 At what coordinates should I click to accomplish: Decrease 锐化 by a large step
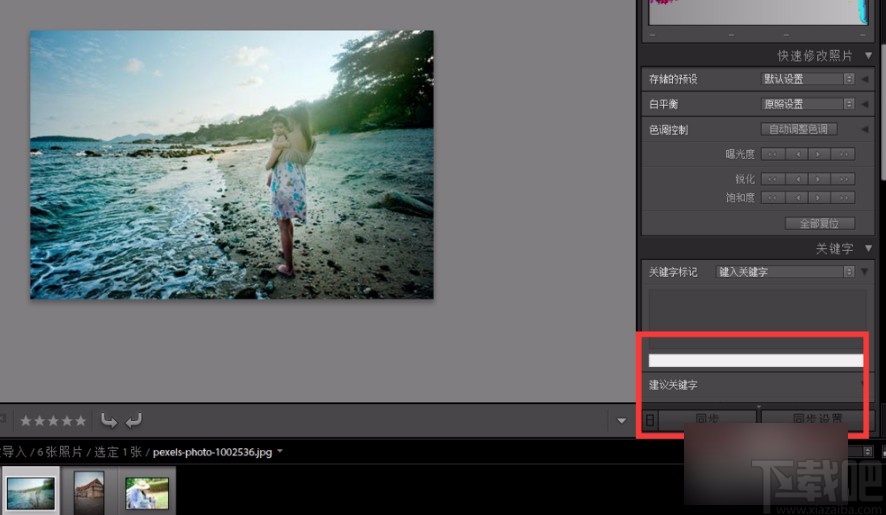click(x=772, y=179)
